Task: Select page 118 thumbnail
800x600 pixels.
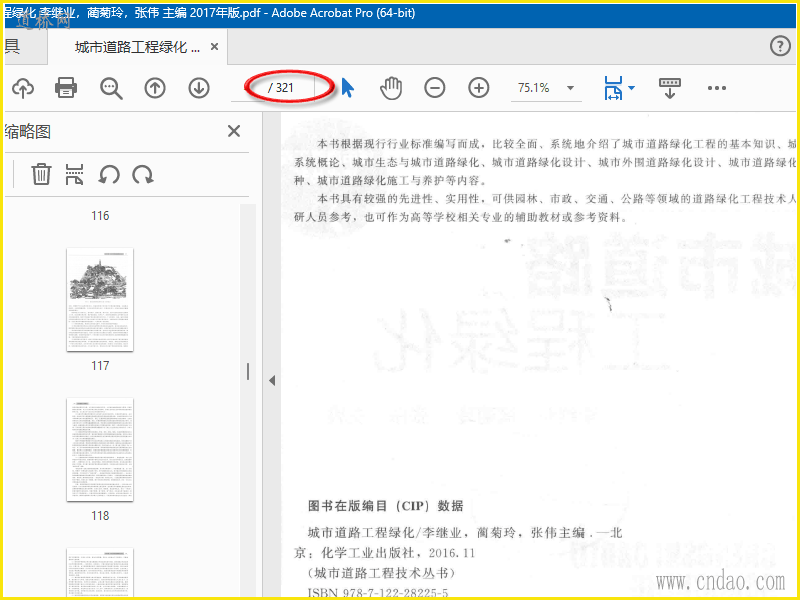Action: 100,449
